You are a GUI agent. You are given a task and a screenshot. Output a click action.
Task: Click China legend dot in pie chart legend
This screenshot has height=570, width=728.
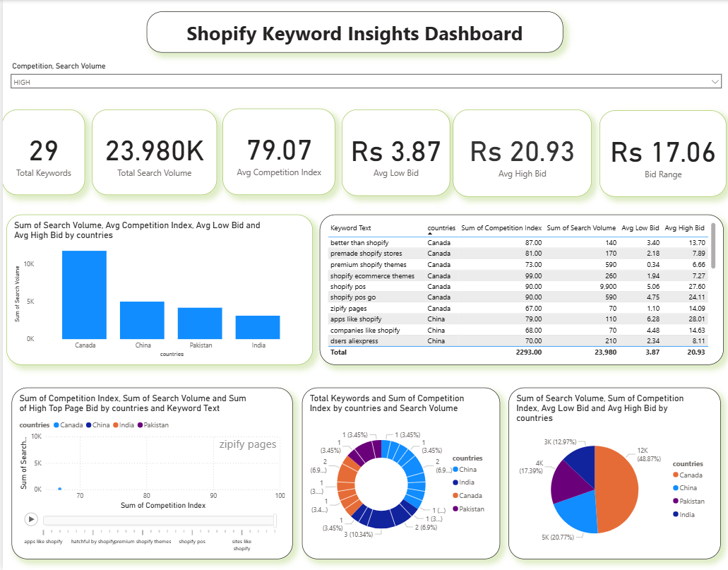point(675,488)
